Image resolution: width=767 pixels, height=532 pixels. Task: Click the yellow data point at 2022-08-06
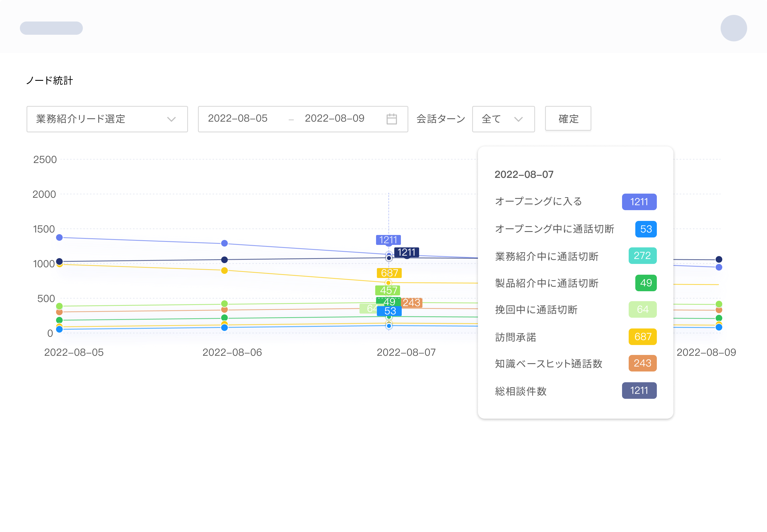[x=224, y=270]
